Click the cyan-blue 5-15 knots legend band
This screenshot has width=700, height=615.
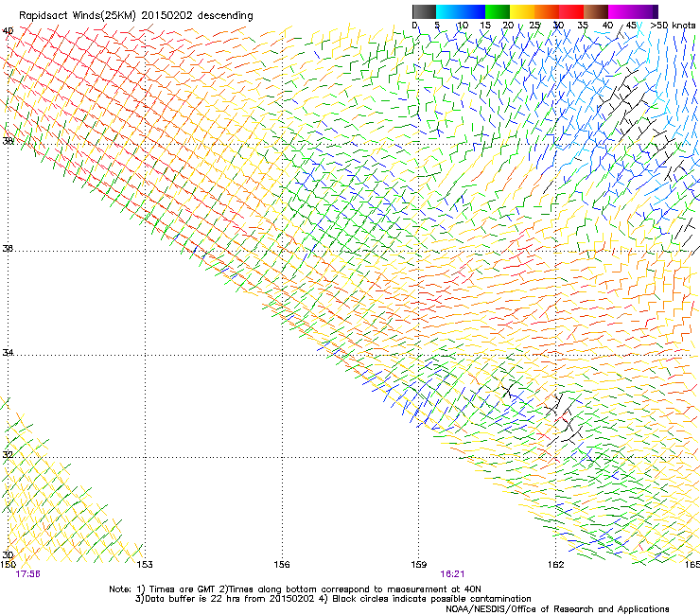click(461, 11)
